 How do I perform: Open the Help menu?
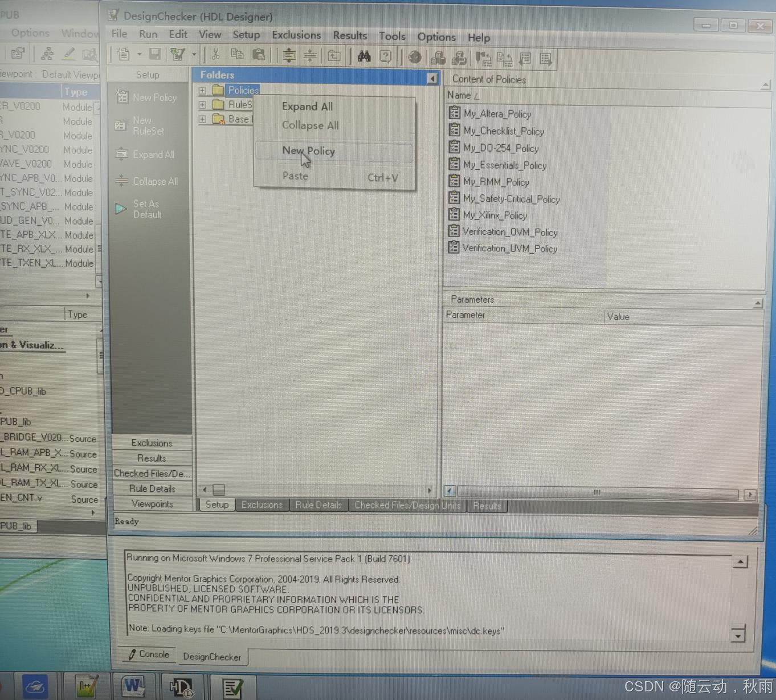click(479, 38)
